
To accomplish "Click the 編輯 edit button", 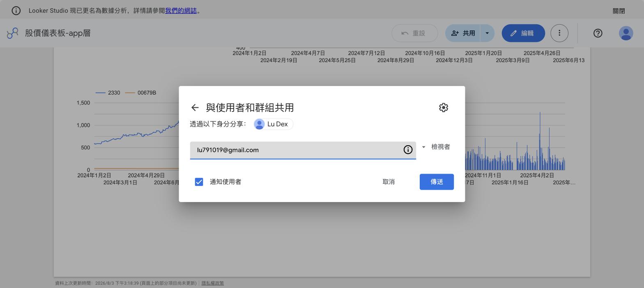I will click(523, 33).
